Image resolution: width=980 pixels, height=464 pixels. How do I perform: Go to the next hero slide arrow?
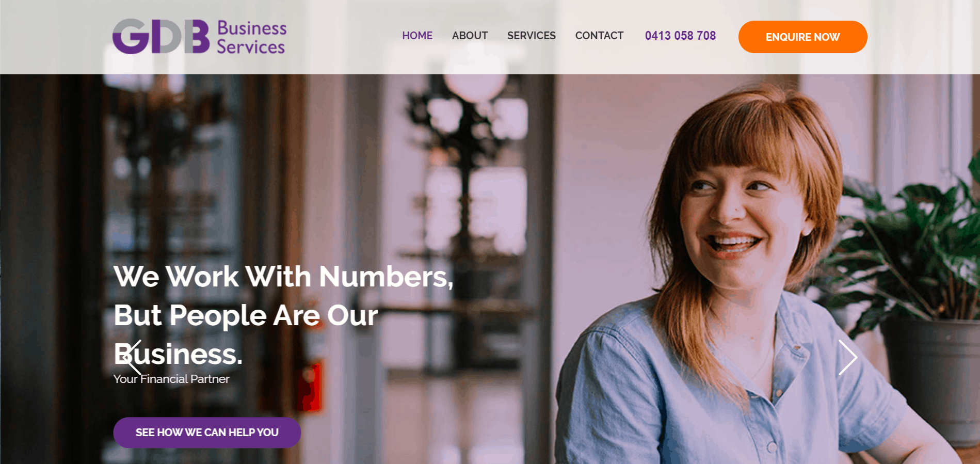click(848, 357)
